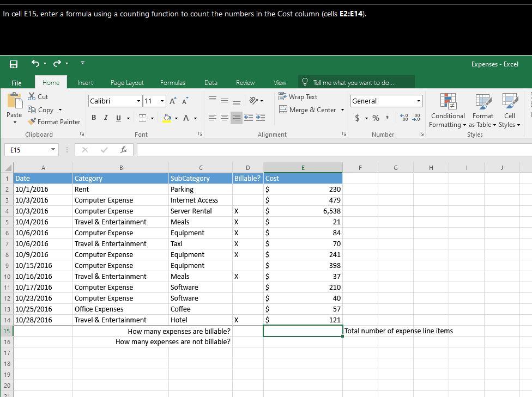Viewport: 532px width, 397px height.
Task: Toggle bold formatting
Action: click(x=93, y=117)
